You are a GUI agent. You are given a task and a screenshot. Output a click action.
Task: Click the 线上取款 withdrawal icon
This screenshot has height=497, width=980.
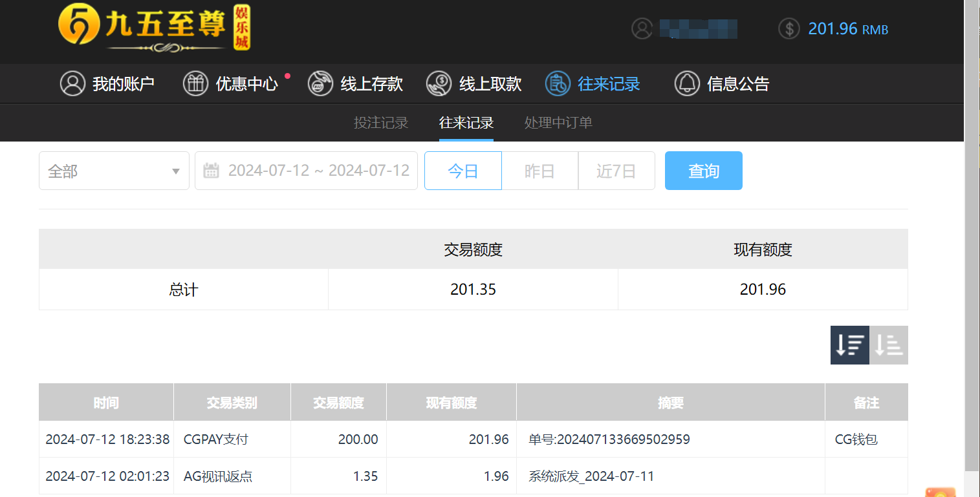click(439, 83)
